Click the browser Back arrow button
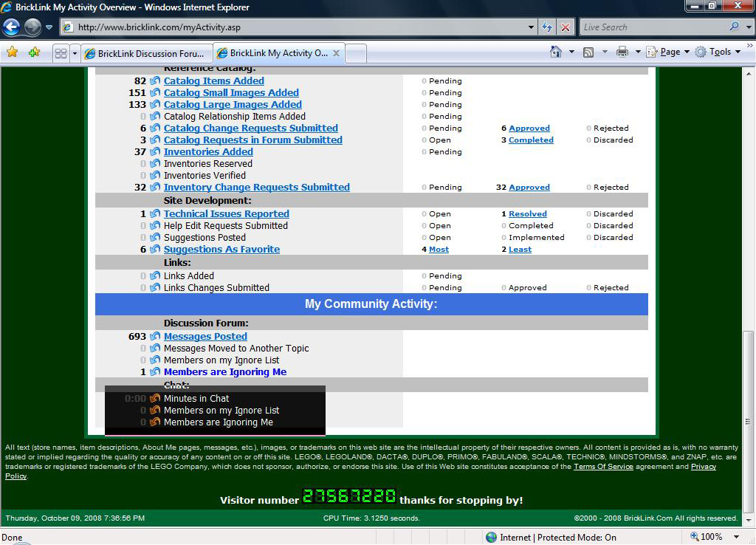This screenshot has height=545, width=756. (x=12, y=27)
